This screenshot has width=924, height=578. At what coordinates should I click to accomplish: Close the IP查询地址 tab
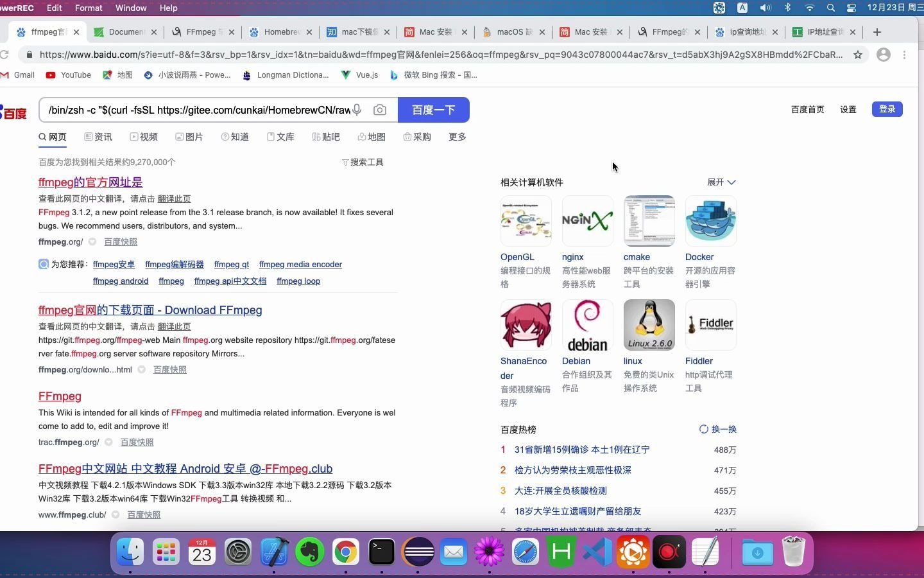[x=775, y=31]
